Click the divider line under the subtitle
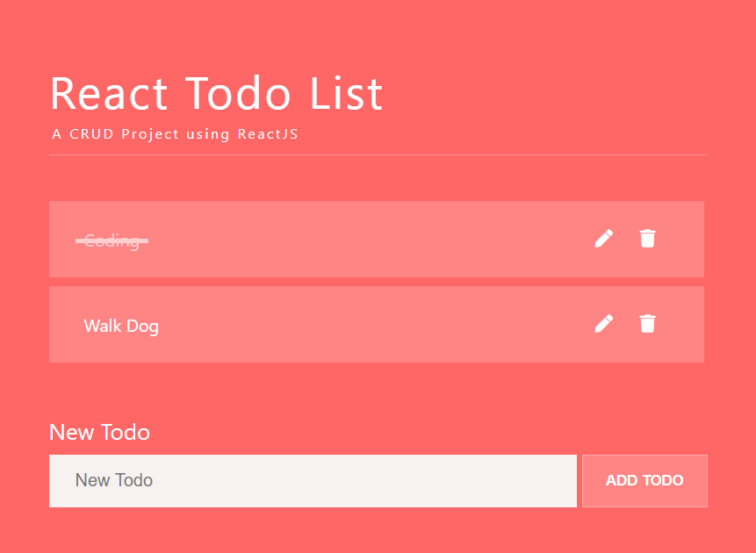Image resolution: width=756 pixels, height=553 pixels. [378, 154]
